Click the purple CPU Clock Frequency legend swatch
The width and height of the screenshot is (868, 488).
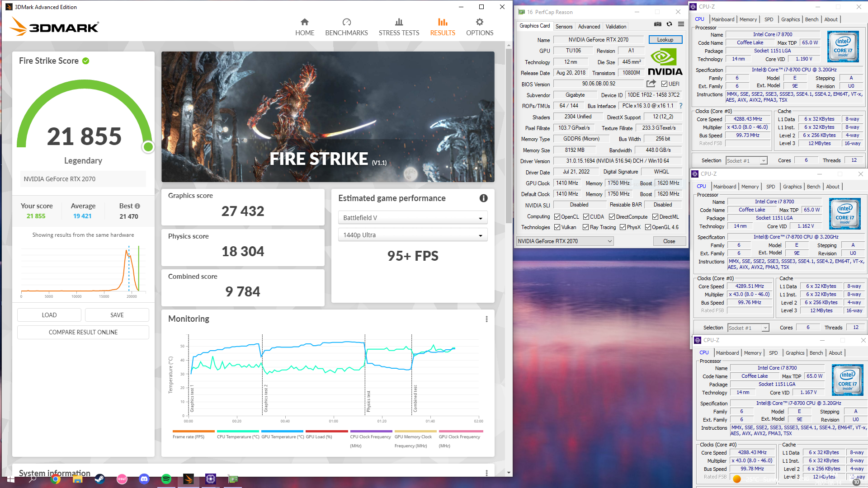[371, 431]
